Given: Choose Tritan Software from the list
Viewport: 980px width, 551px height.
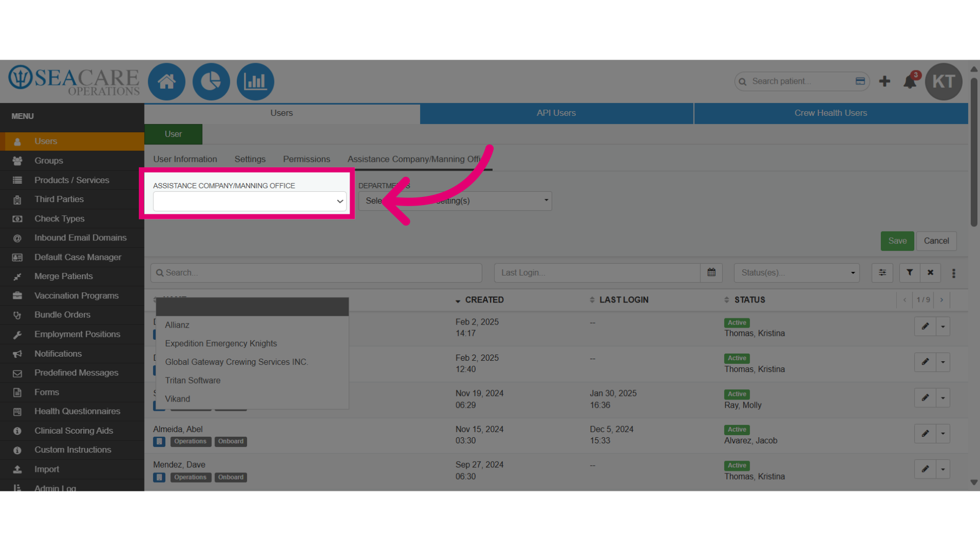Looking at the screenshot, I should click(252, 380).
